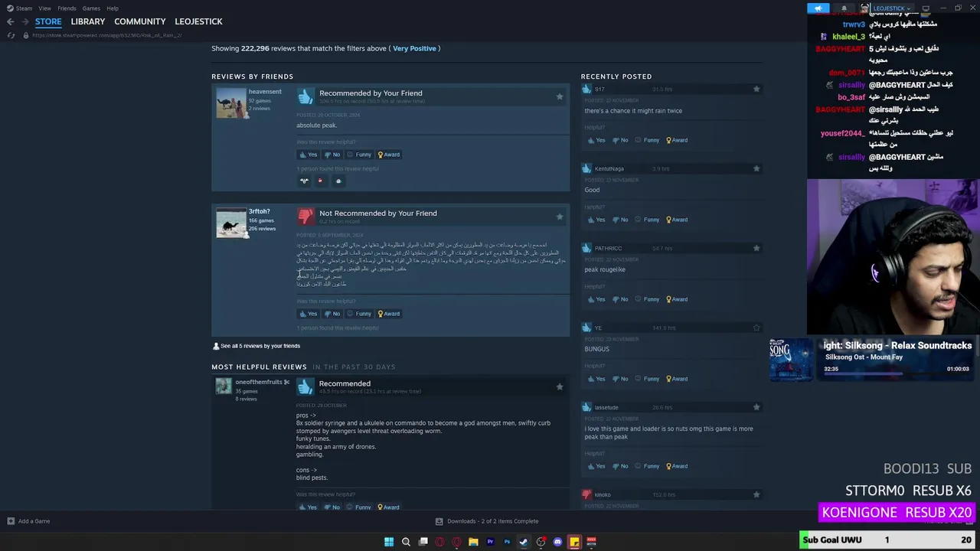The image size is (980, 551).
Task: Award heavensent's review
Action: [389, 155]
